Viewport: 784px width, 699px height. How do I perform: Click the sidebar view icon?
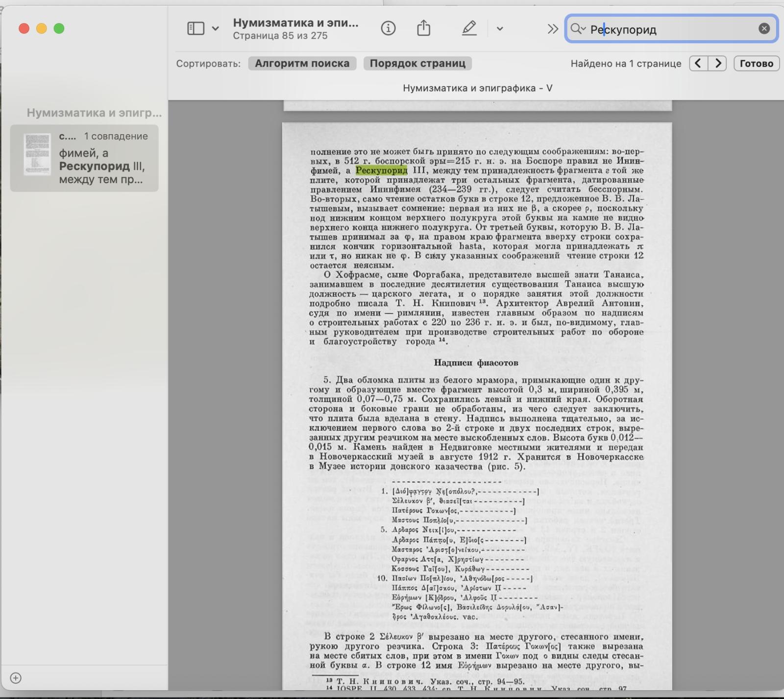click(x=196, y=28)
